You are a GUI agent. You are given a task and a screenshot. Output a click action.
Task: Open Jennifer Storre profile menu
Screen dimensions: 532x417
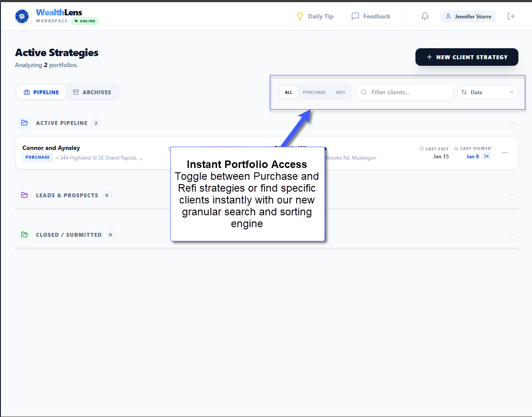click(468, 16)
